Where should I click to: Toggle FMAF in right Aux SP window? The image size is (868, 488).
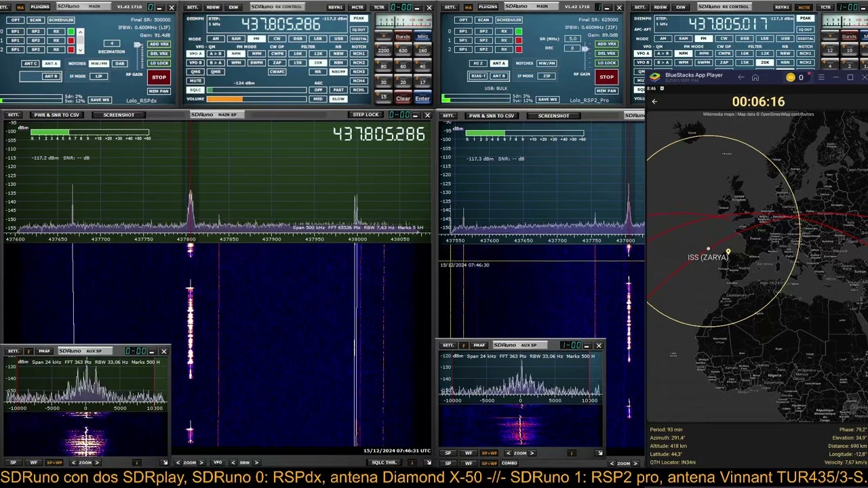click(479, 346)
